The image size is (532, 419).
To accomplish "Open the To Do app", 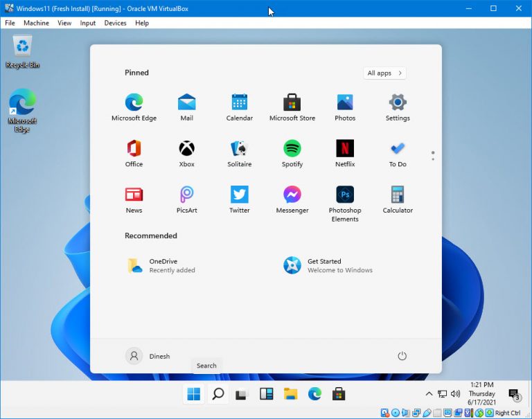I will 398,153.
